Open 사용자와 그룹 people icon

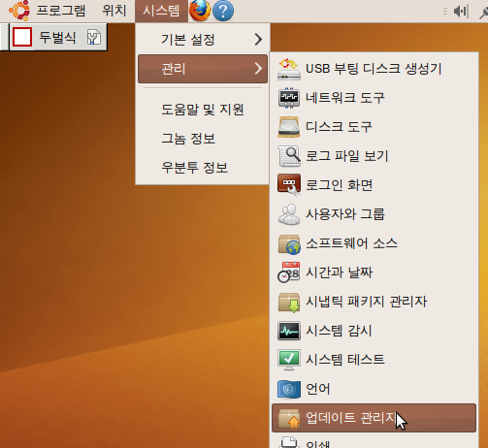pyautogui.click(x=289, y=214)
